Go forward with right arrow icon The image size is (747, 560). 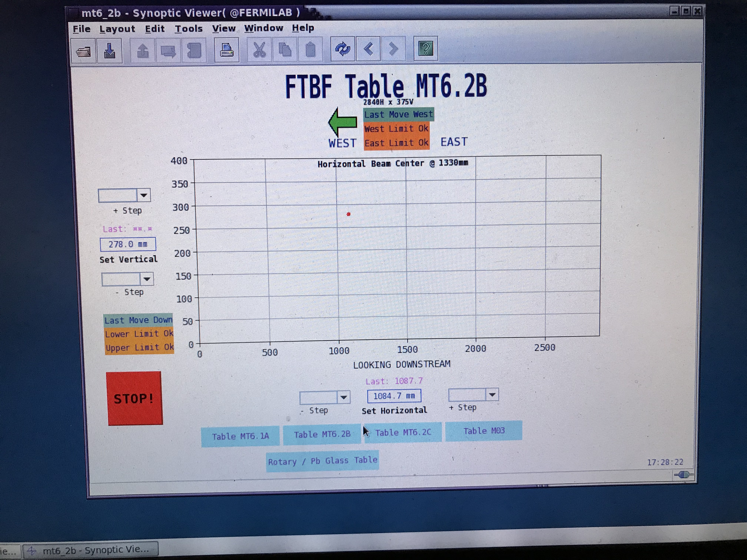(393, 49)
